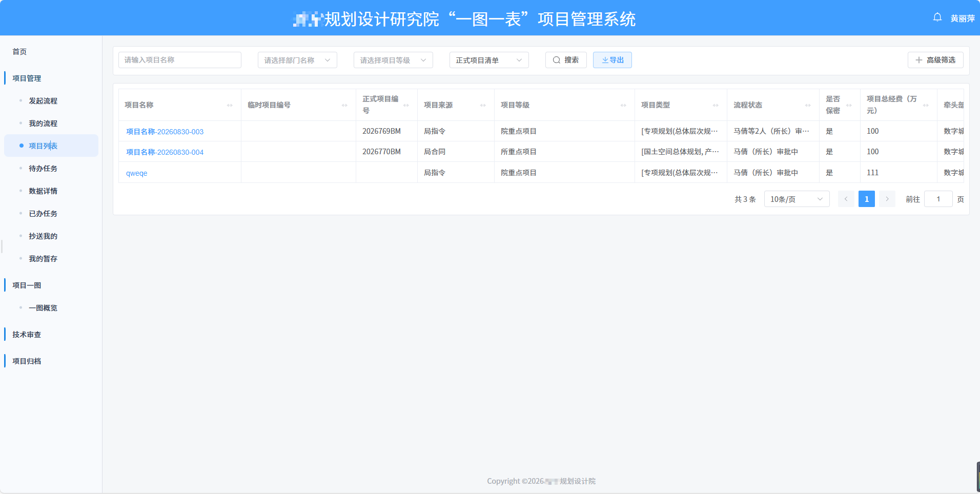Viewport: 980px width, 494px height.
Task: Click the resize handle in 项目来源 column header
Action: pyautogui.click(x=483, y=105)
